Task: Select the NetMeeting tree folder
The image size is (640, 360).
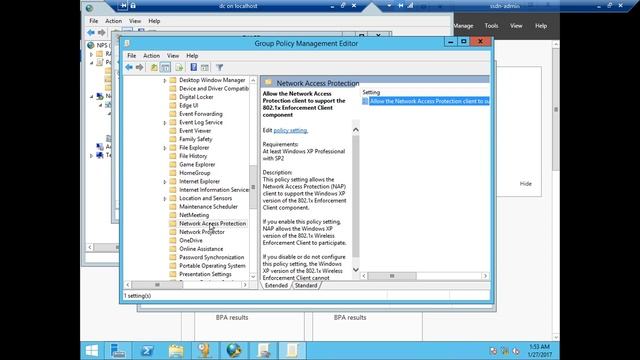Action: click(194, 215)
